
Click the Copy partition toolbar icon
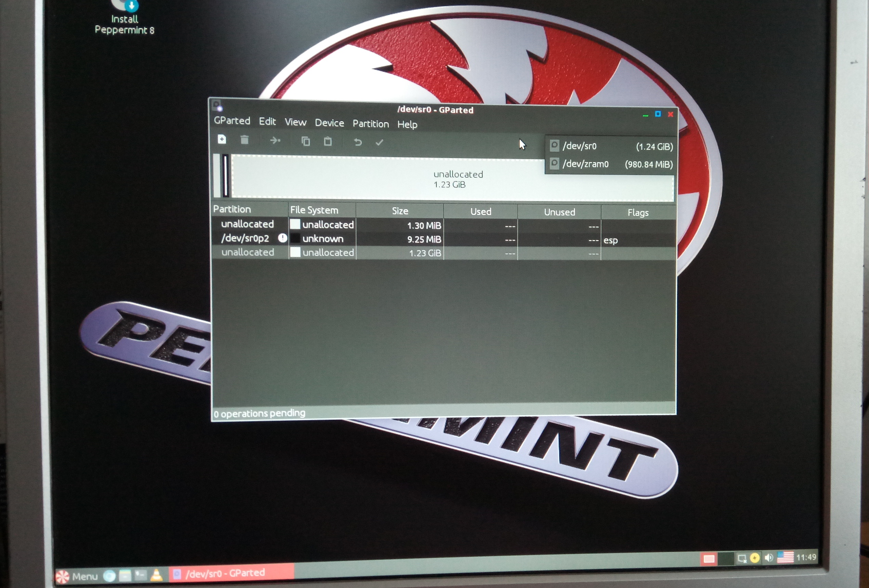point(306,141)
